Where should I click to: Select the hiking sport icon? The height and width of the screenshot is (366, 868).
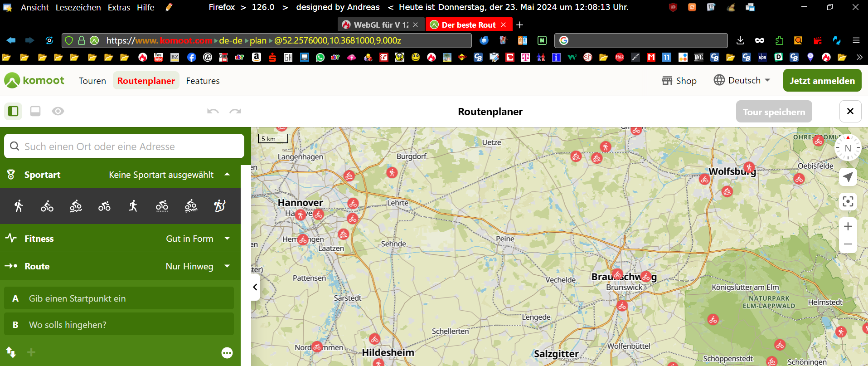pos(19,206)
